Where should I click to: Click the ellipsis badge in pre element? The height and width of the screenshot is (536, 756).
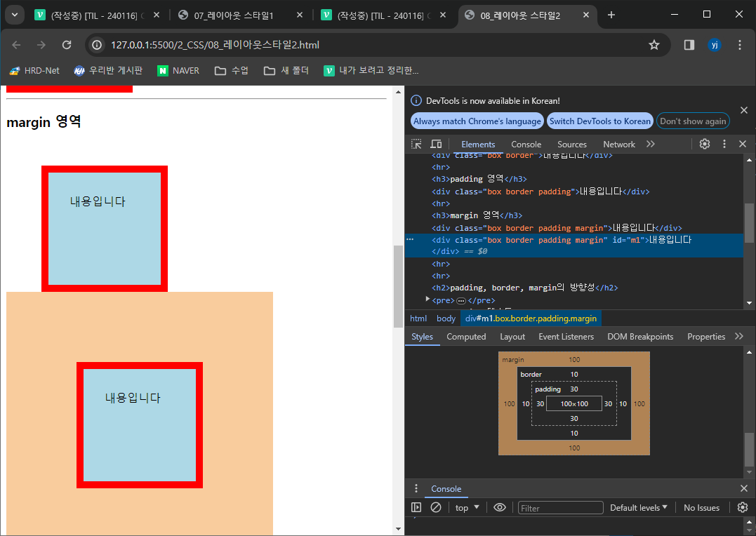(461, 301)
